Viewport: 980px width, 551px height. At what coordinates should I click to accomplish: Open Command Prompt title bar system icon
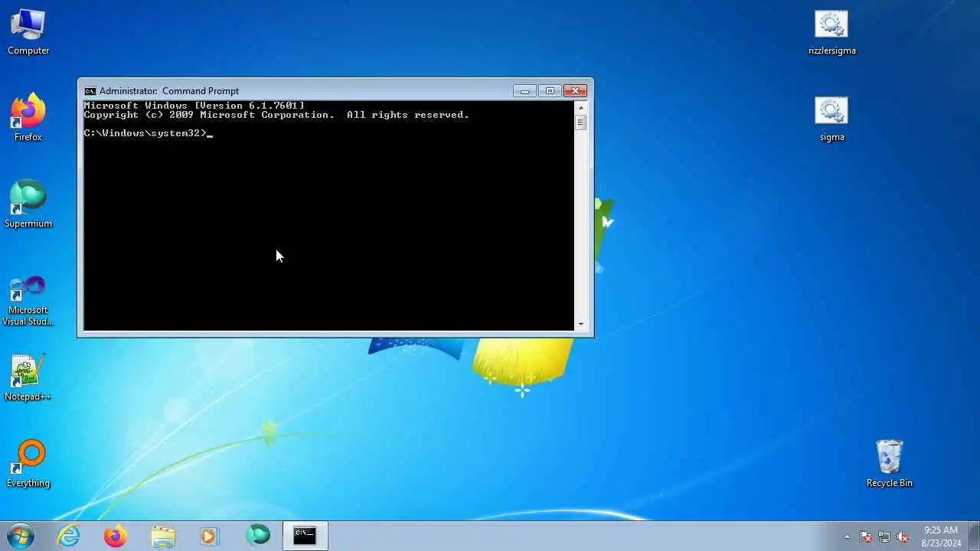coord(90,91)
